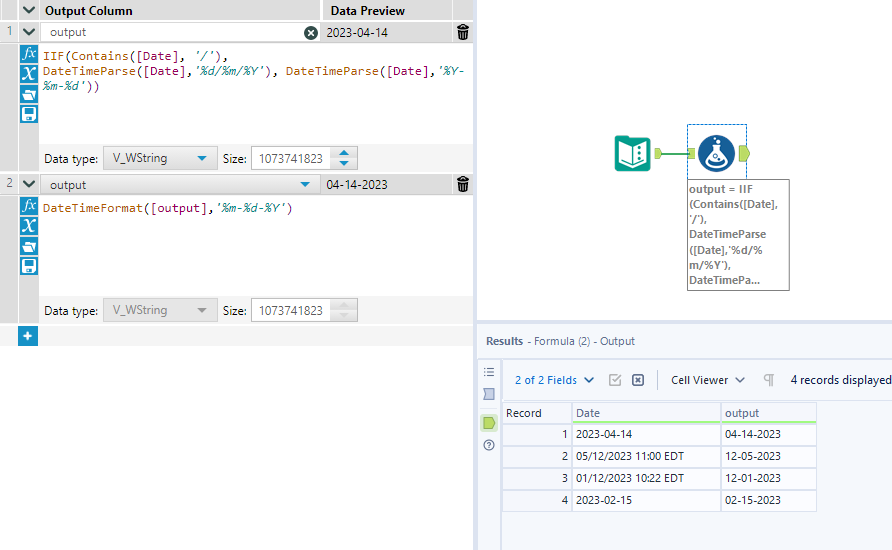Add a new expression with plus button
This screenshot has width=892, height=550.
28,336
